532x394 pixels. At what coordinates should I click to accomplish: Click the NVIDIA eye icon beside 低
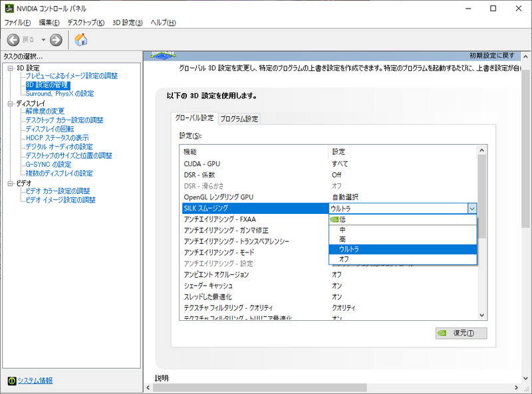tap(334, 220)
